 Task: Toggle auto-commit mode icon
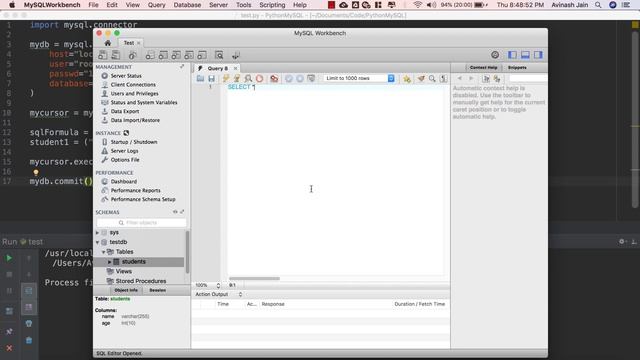pos(311,78)
